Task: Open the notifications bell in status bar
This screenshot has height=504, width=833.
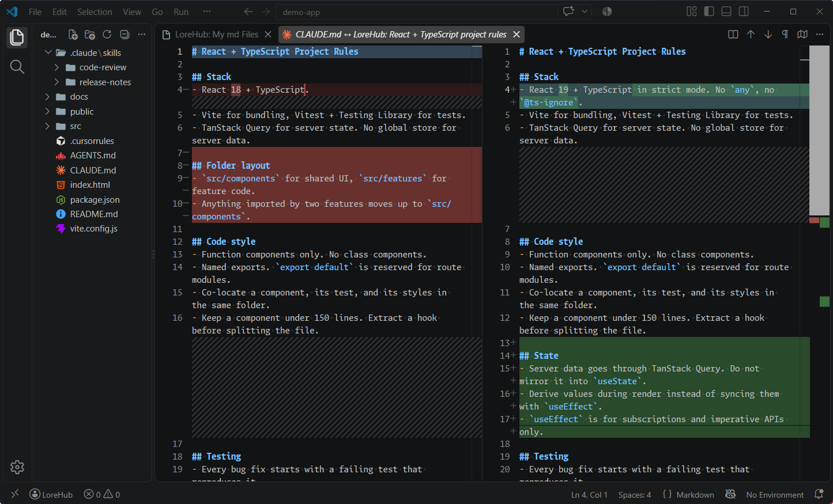Action: (819, 494)
